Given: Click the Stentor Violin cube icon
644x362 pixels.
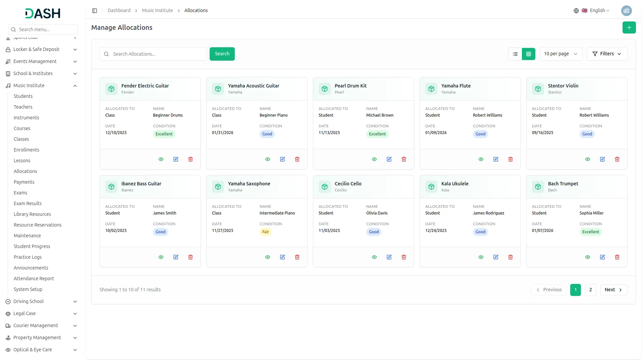Looking at the screenshot, I should click(x=538, y=89).
